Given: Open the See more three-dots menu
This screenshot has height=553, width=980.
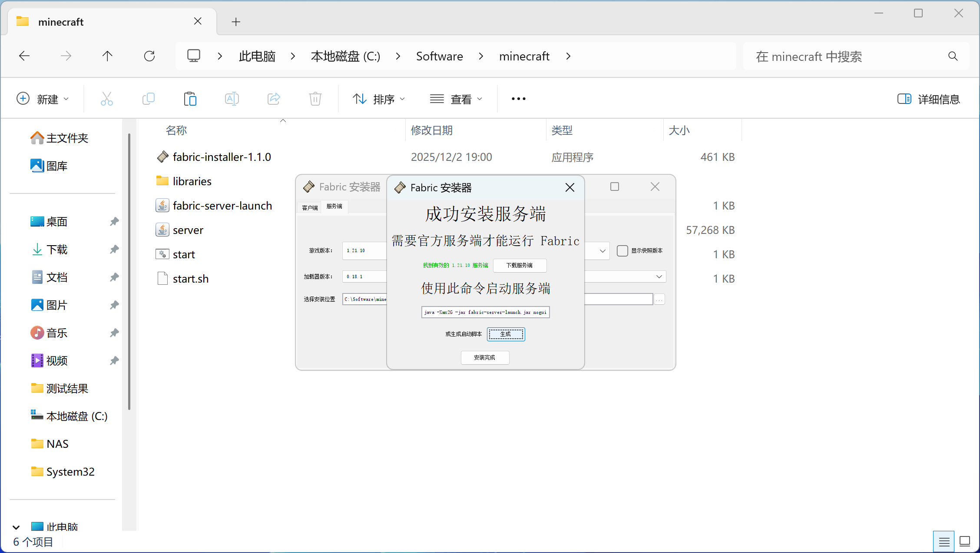Looking at the screenshot, I should (518, 99).
